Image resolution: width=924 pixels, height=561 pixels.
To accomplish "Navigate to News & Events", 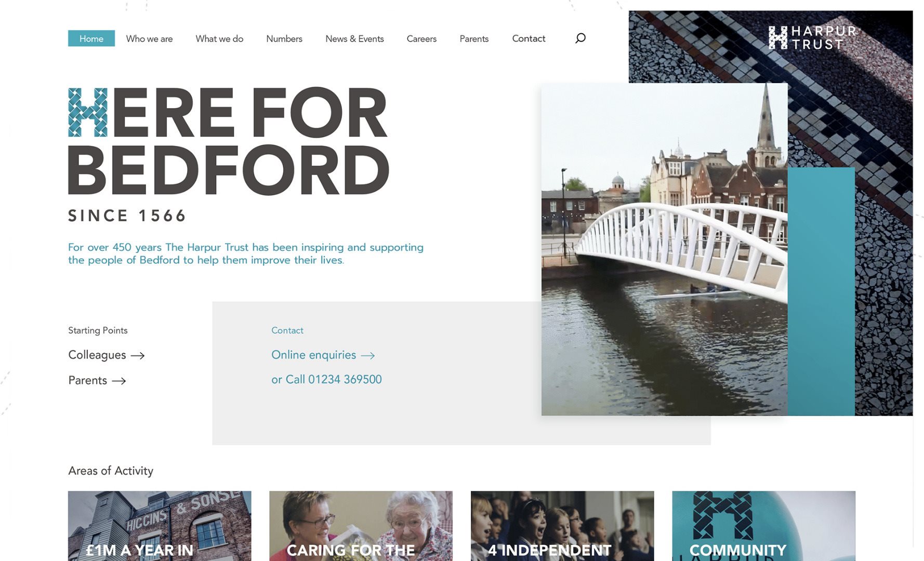I will click(354, 39).
